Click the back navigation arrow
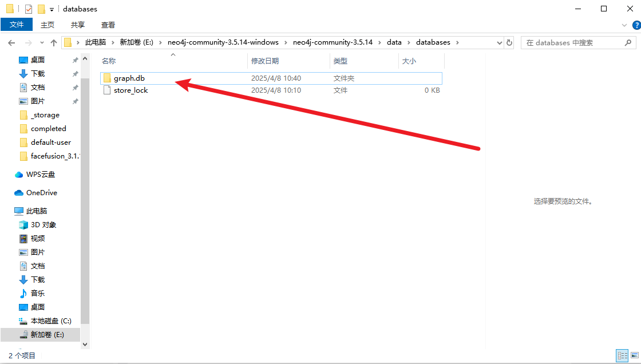The image size is (641, 364). point(11,43)
